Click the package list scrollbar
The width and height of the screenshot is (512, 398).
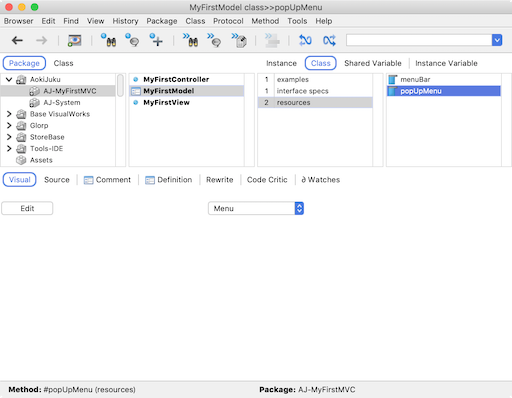pos(120,85)
